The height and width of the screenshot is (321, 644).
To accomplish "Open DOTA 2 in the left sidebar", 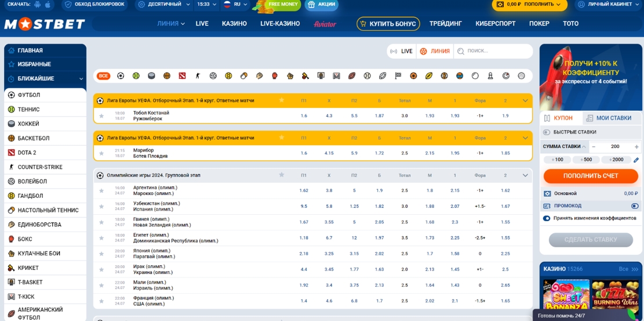I will point(45,153).
